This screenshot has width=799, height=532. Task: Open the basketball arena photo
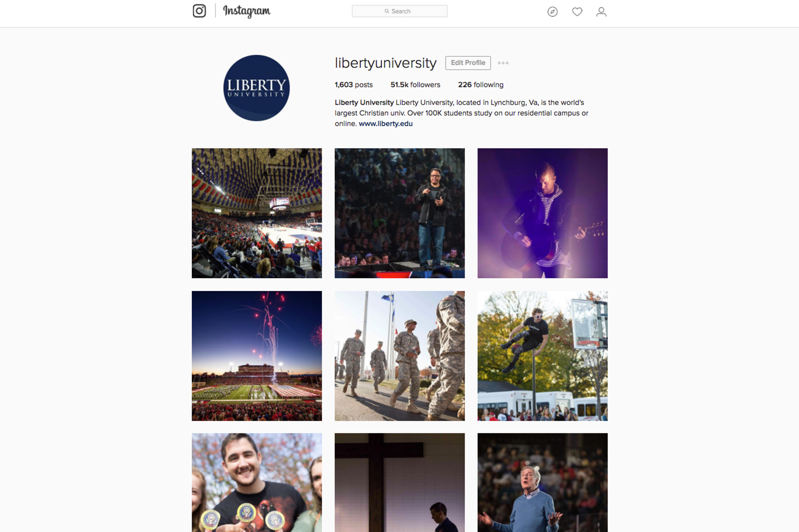257,213
